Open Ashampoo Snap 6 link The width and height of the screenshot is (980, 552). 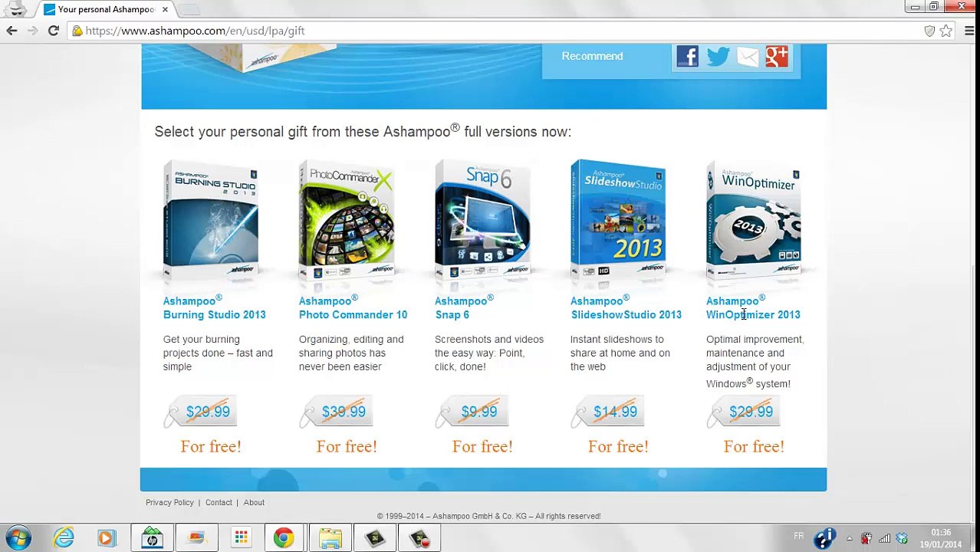[464, 307]
